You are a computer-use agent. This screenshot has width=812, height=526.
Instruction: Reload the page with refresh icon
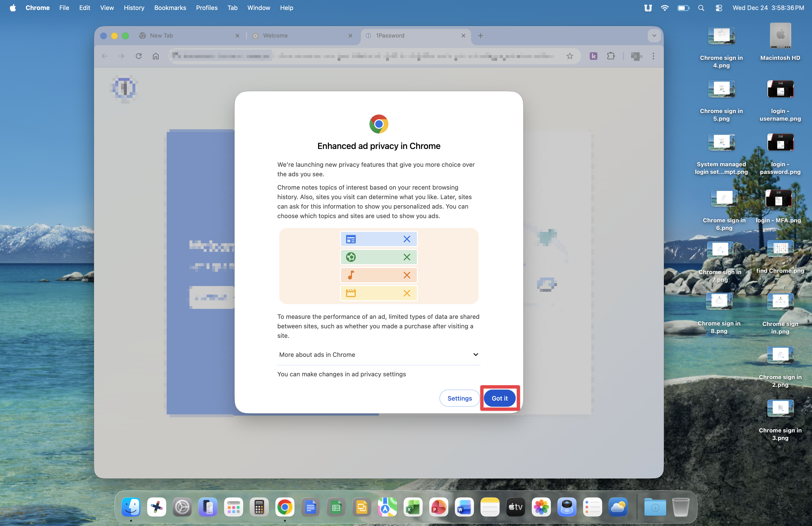tap(138, 56)
